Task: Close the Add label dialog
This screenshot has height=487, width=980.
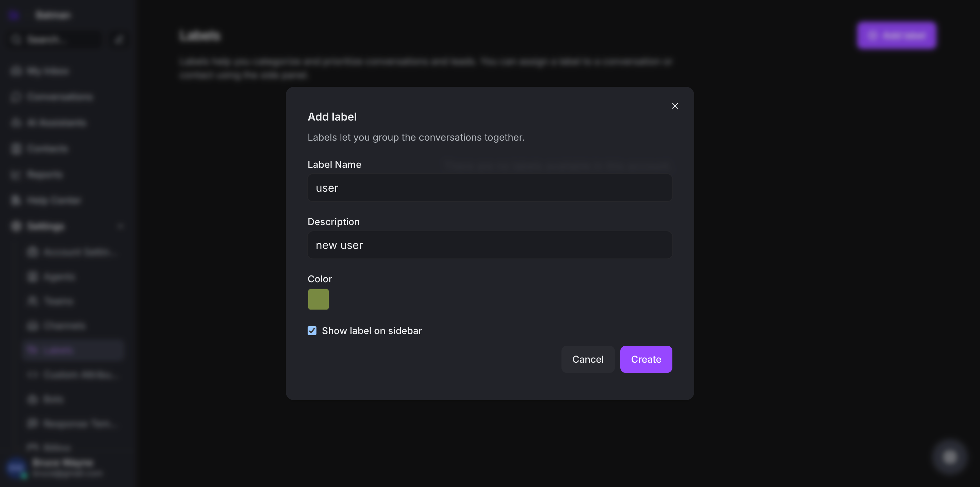Action: click(675, 106)
